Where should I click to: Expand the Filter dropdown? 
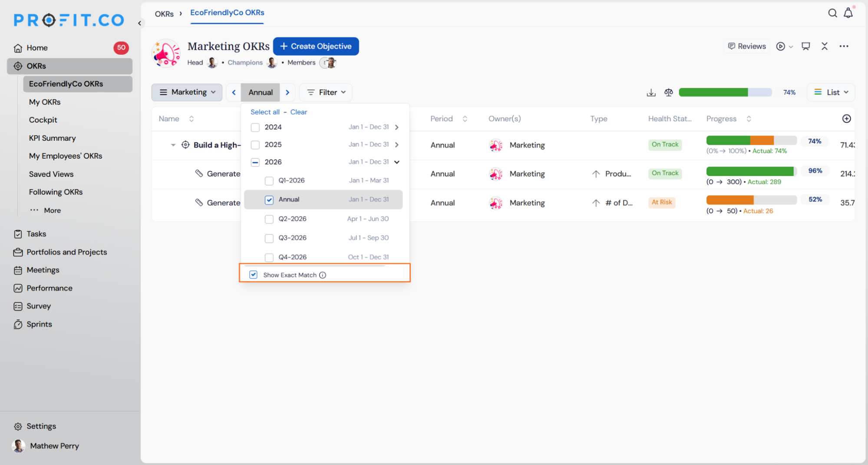(x=326, y=92)
